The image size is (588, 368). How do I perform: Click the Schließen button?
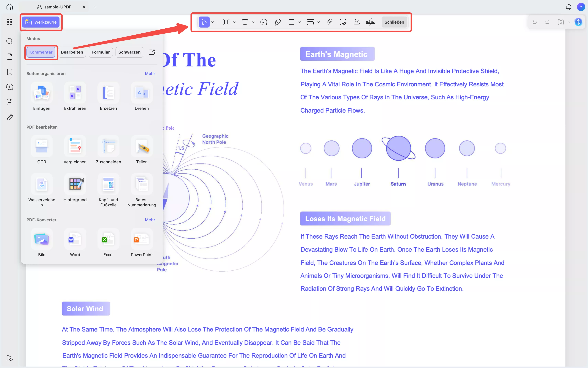[394, 22]
